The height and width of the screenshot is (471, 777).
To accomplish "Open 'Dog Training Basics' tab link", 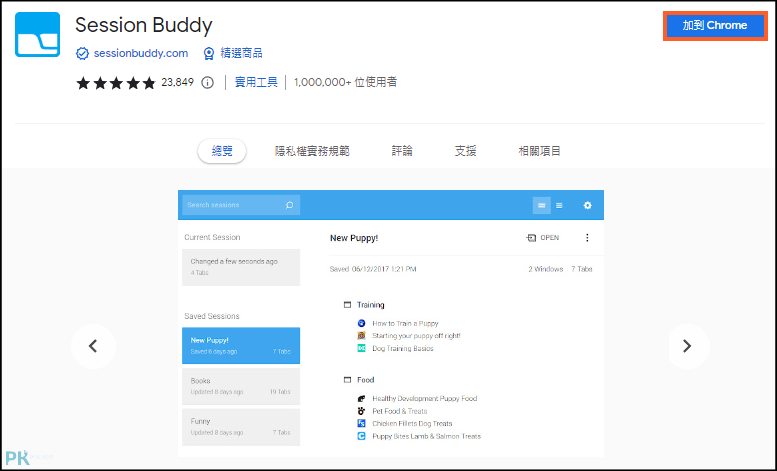I will pos(403,349).
